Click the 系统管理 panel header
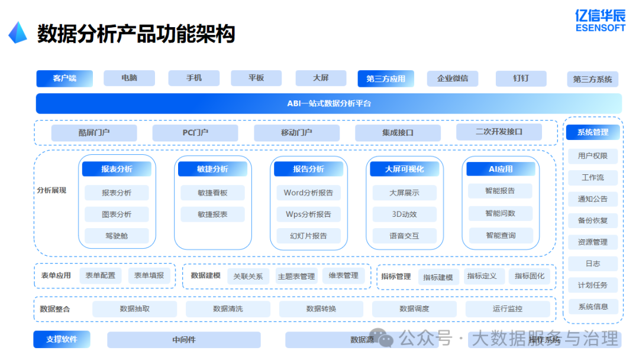This screenshot has width=639, height=364. pyautogui.click(x=592, y=132)
